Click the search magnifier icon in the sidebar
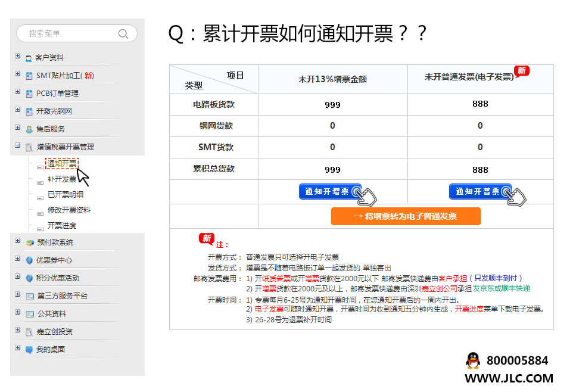 123,33
